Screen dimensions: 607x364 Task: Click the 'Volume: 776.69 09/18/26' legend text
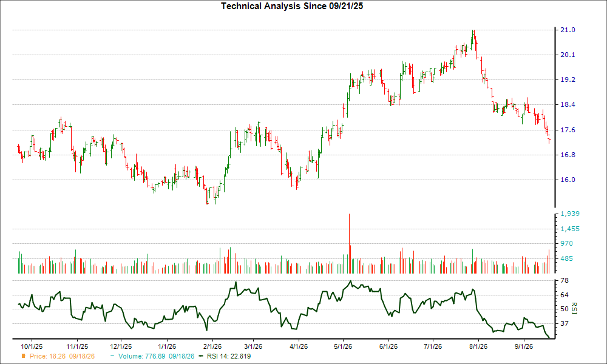pyautogui.click(x=157, y=356)
